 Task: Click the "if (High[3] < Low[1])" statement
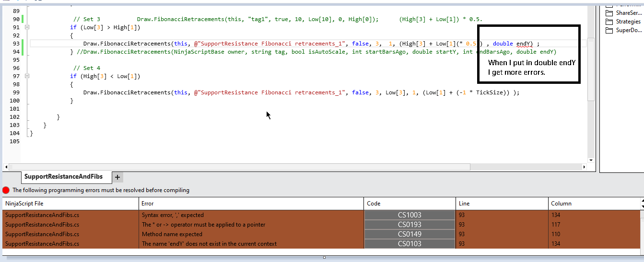105,76
